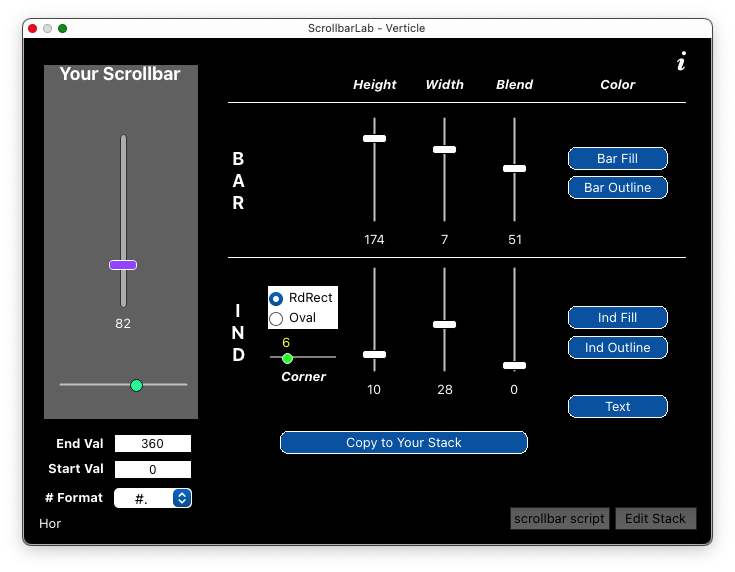Open Ind Outline color picker
The width and height of the screenshot is (735, 572).
[x=617, y=347]
